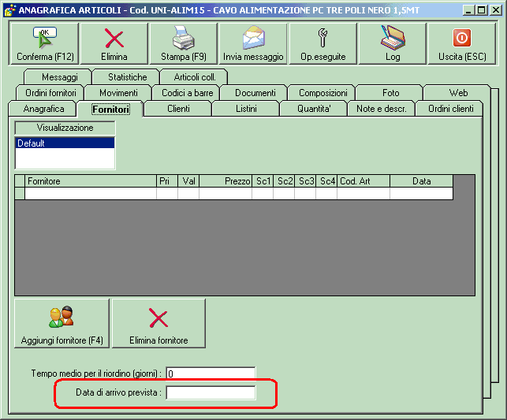Click the Sc4 column header
The image size is (507, 420).
326,181
